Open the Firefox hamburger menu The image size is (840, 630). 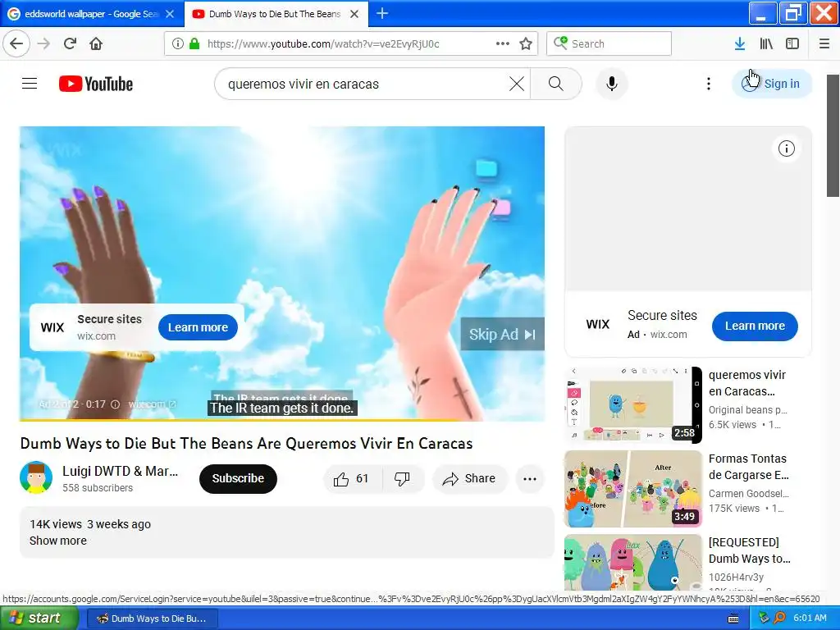pos(824,43)
